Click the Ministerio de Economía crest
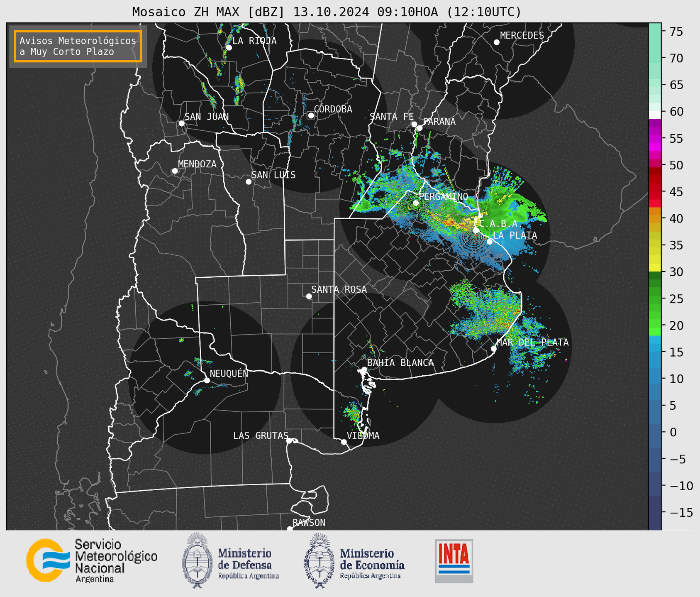 coord(319,561)
